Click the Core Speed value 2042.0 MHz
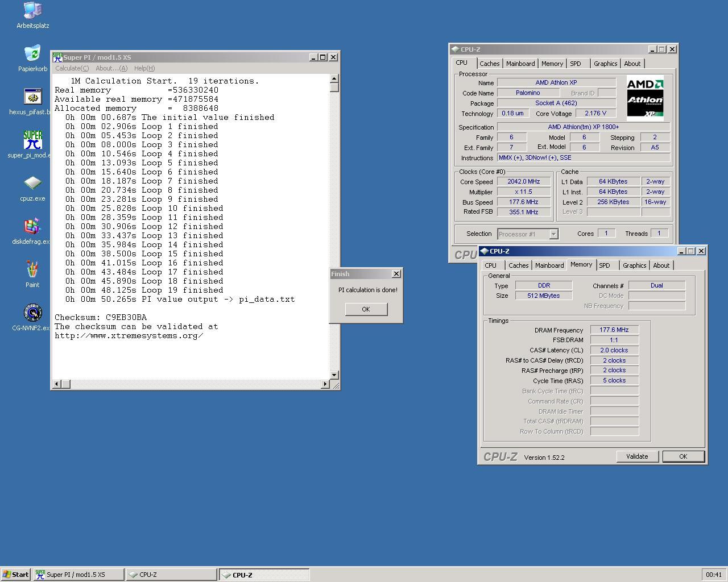Image resolution: width=728 pixels, height=582 pixels. pyautogui.click(x=524, y=182)
